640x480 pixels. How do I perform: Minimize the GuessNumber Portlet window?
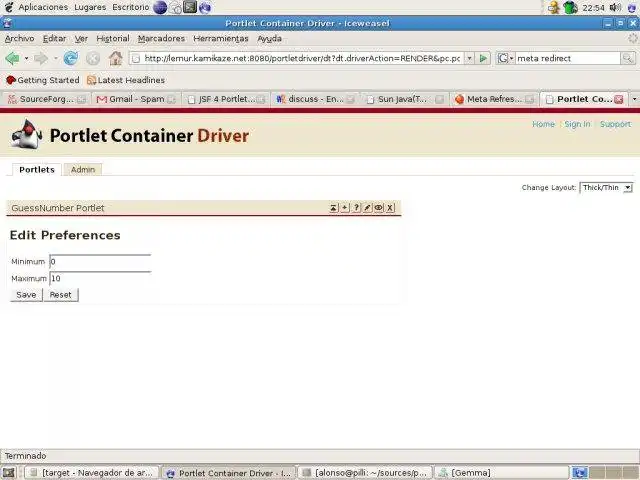tap(333, 208)
